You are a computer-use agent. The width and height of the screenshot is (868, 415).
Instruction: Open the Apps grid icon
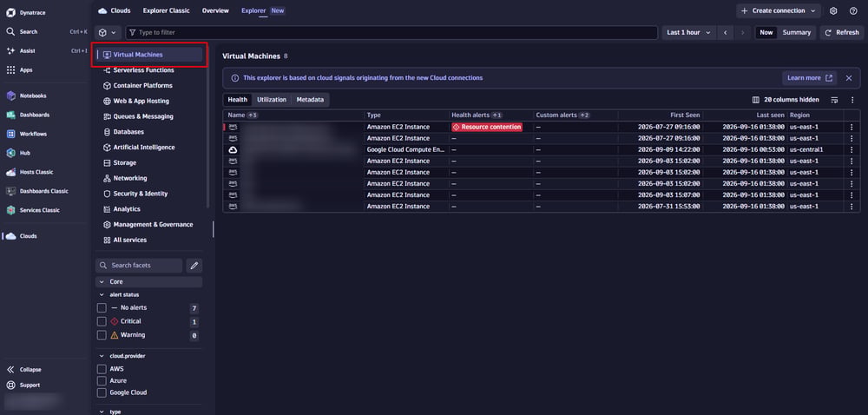coord(10,69)
